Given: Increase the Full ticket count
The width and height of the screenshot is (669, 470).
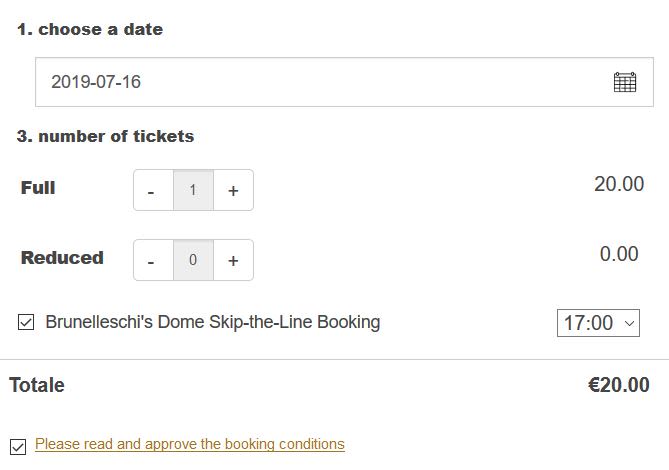Looking at the screenshot, I should pos(233,191).
